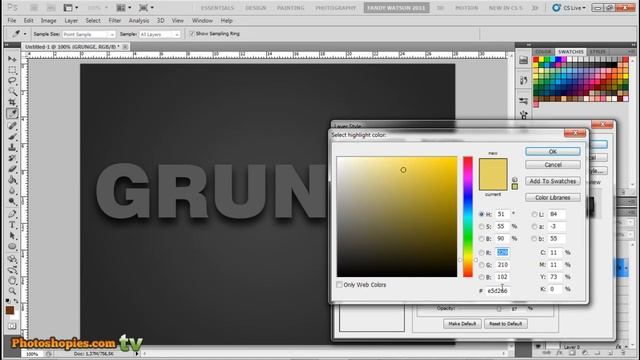
Task: Select the brightness B radio button
Action: click(482, 239)
